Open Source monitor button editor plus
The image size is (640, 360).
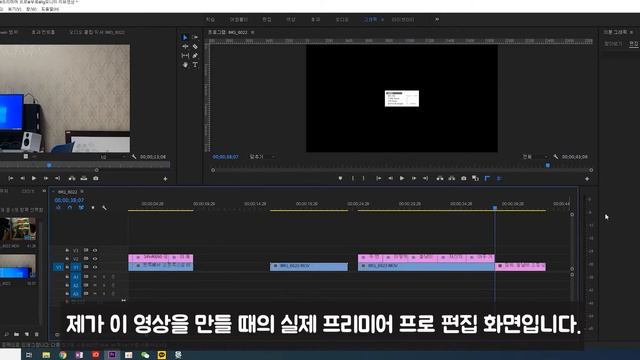[165, 179]
